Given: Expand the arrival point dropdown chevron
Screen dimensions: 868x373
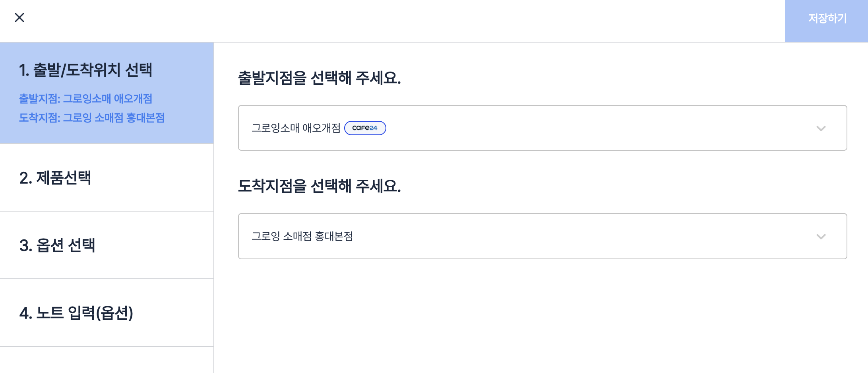Looking at the screenshot, I should coord(821,237).
